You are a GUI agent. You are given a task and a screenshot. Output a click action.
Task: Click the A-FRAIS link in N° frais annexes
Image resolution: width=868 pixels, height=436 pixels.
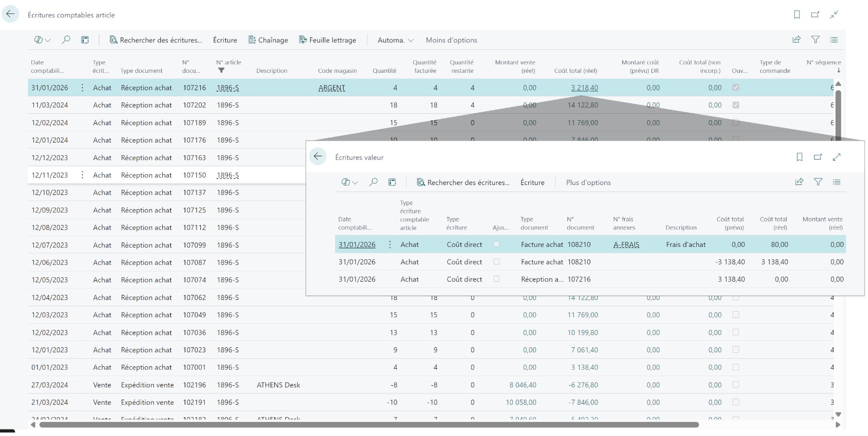click(x=626, y=245)
